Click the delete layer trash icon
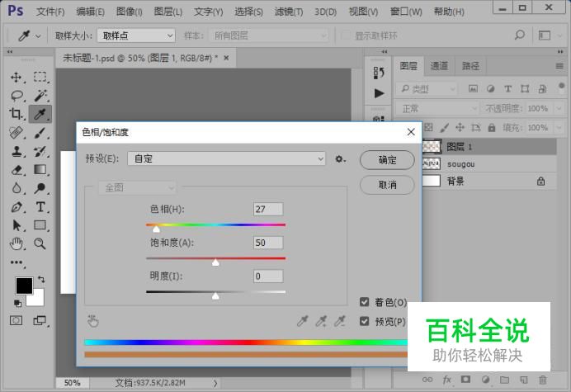Viewport: 571px width, 392px height. tap(543, 380)
